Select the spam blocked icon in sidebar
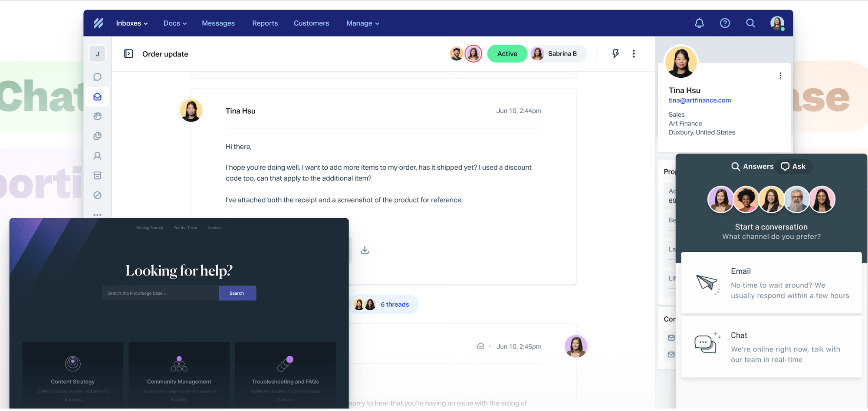Viewport: 868px width, 411px height. tap(97, 195)
